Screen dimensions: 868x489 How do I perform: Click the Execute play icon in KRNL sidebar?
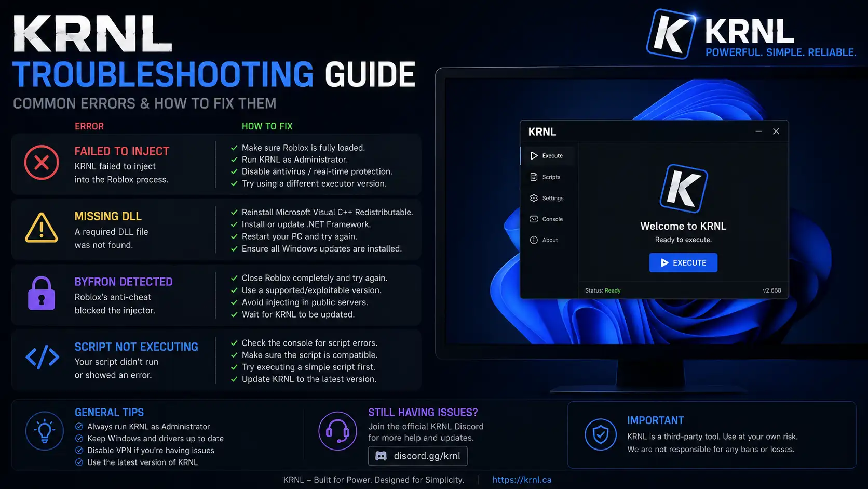pyautogui.click(x=534, y=156)
